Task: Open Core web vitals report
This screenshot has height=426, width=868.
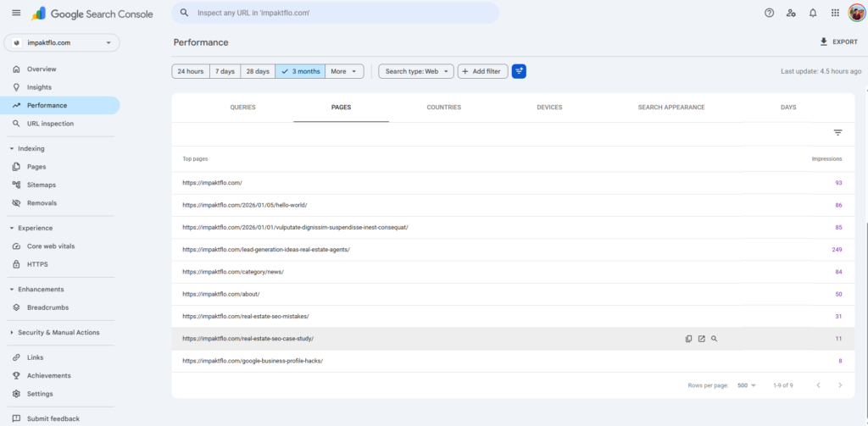Action: tap(60, 246)
